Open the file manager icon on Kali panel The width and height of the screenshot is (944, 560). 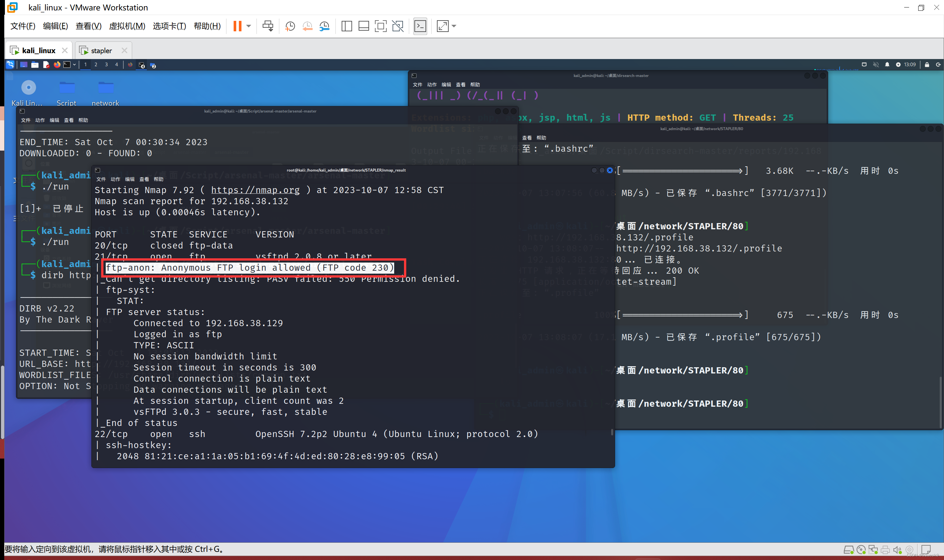tap(35, 64)
